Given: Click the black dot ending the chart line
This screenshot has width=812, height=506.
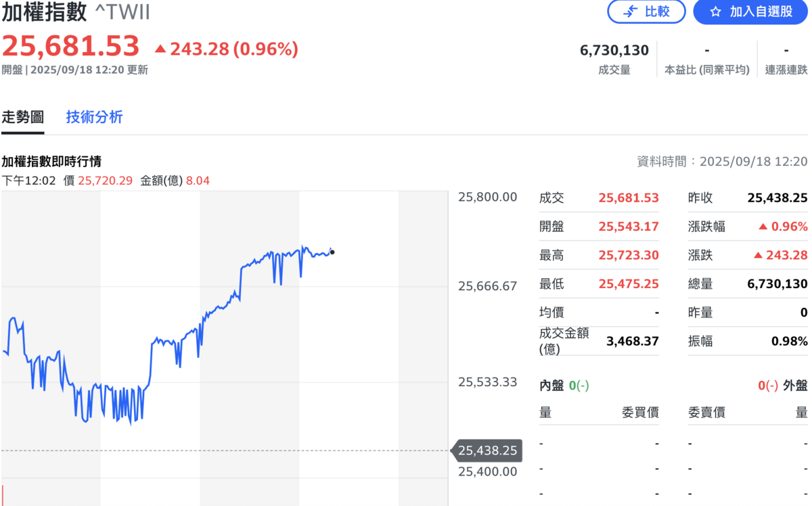Looking at the screenshot, I should pyautogui.click(x=332, y=252).
